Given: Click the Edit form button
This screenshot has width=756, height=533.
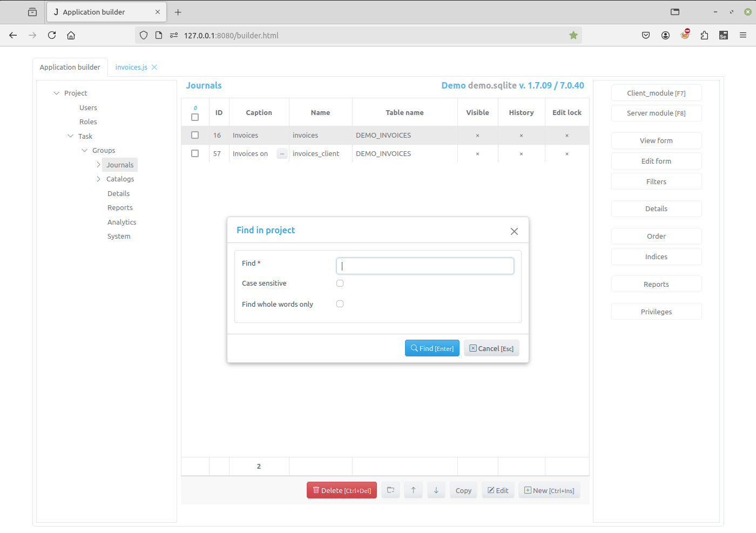Looking at the screenshot, I should point(656,161).
